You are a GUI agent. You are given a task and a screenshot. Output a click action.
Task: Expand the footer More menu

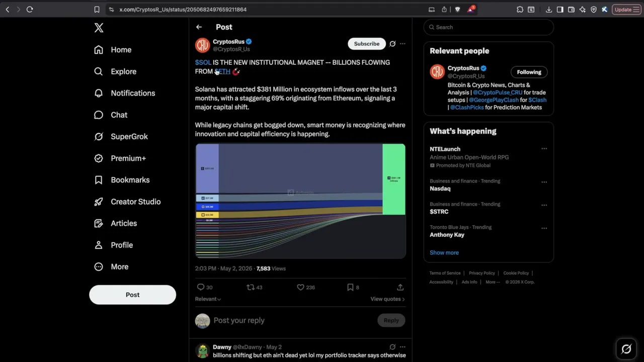(x=493, y=282)
